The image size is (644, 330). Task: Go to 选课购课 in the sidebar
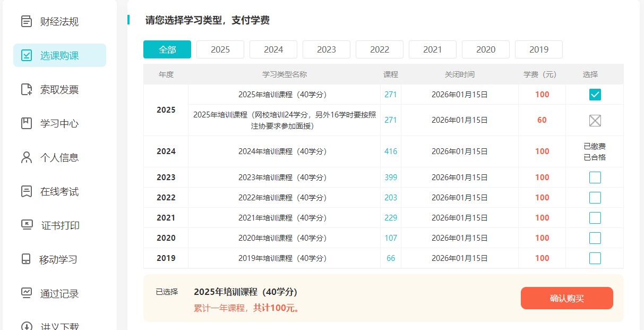[x=59, y=55]
